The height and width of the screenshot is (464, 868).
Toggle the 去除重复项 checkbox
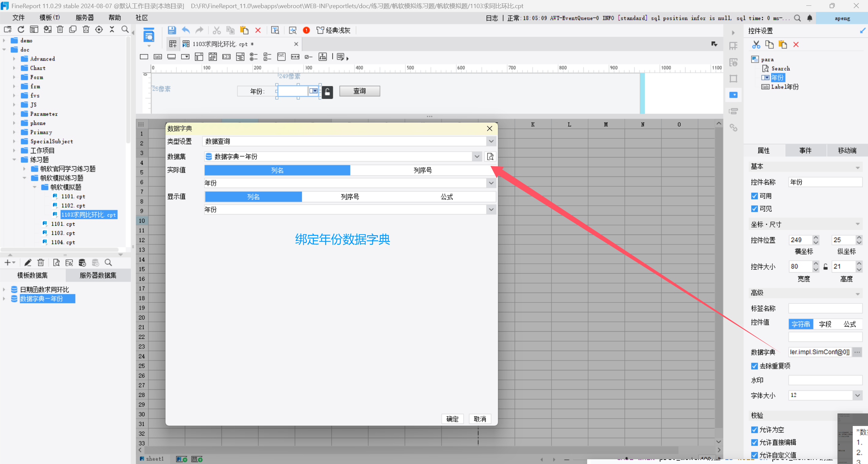pos(754,366)
